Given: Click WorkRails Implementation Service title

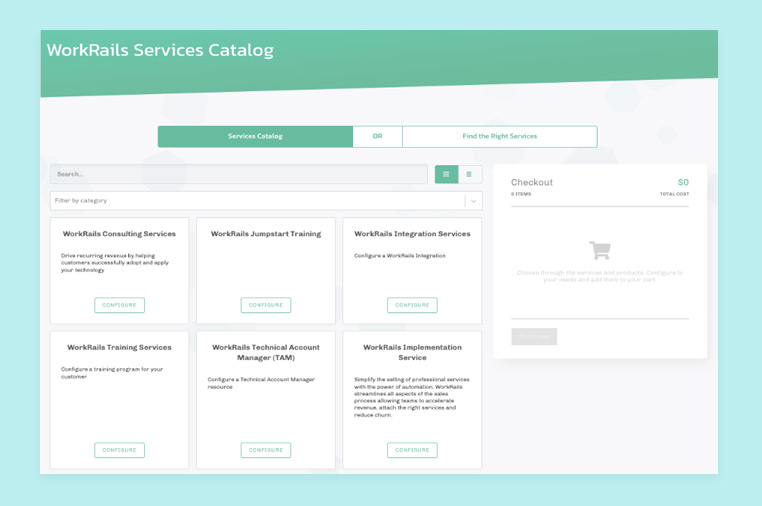Looking at the screenshot, I should pyautogui.click(x=412, y=352).
